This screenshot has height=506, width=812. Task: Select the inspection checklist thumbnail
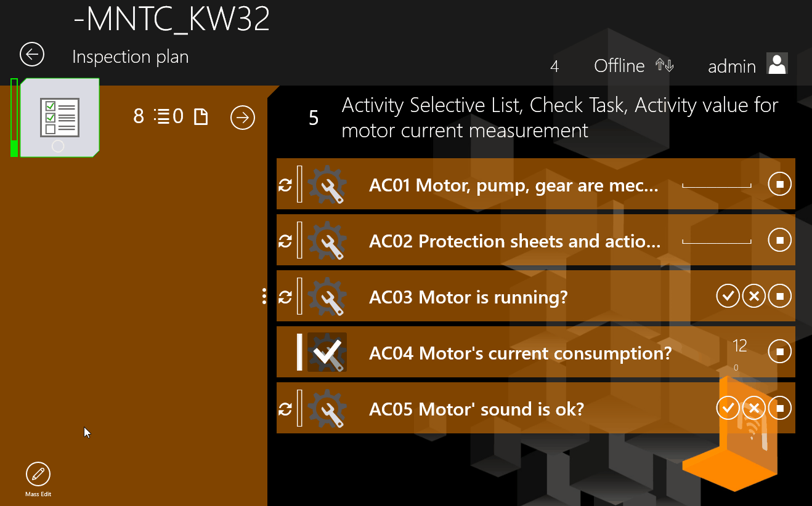coord(59,117)
